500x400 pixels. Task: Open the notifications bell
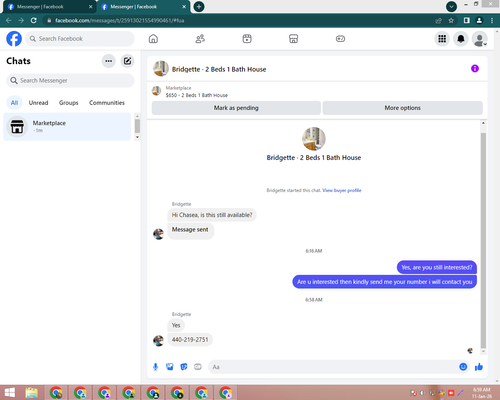461,39
